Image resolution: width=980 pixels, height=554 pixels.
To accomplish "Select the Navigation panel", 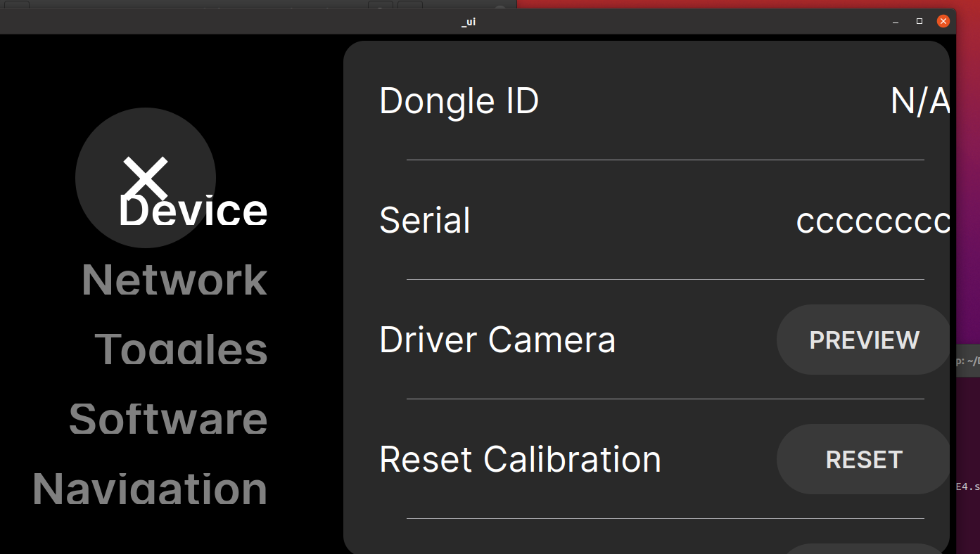I will (x=152, y=487).
